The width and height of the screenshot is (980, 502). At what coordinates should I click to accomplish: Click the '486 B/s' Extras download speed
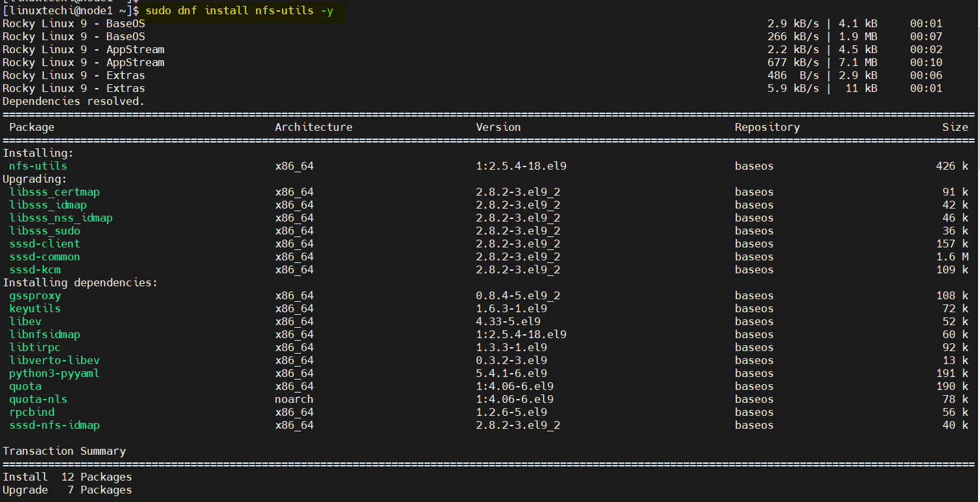point(793,76)
